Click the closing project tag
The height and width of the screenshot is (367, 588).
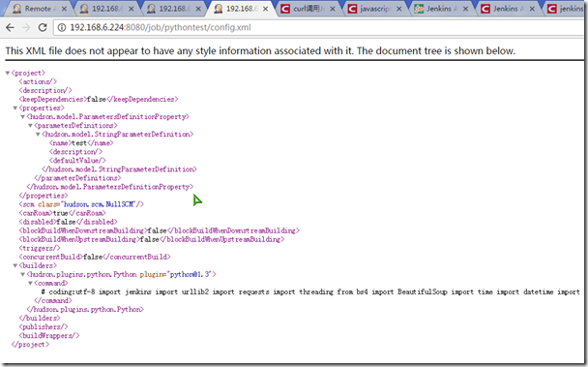pos(30,345)
